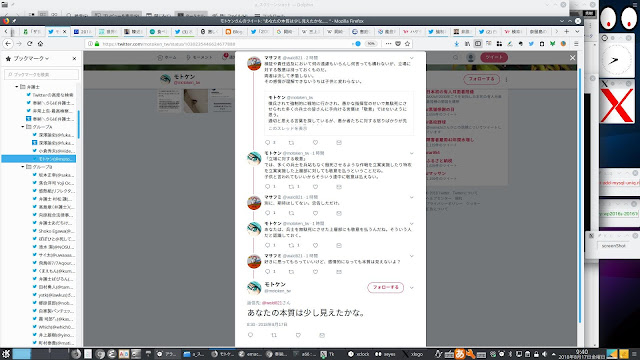Click the あ input method tray icon
Image resolution: width=640 pixels, height=360 pixels.
[460, 354]
